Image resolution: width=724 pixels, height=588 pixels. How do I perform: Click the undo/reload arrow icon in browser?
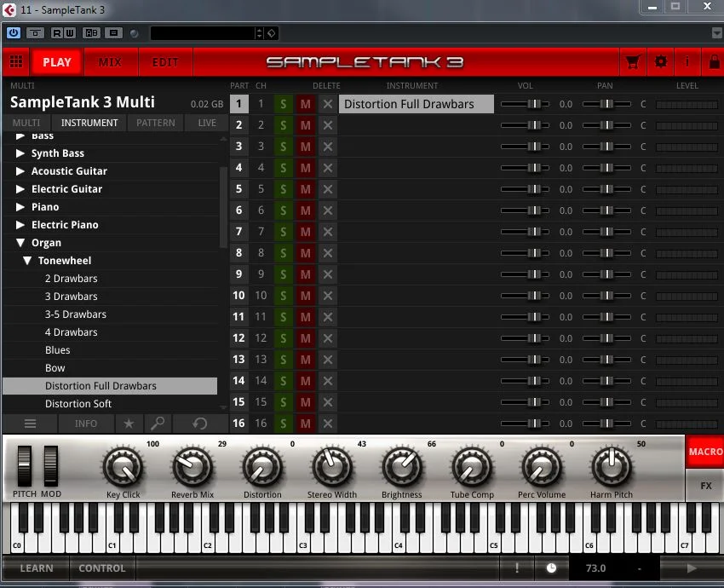[200, 424]
